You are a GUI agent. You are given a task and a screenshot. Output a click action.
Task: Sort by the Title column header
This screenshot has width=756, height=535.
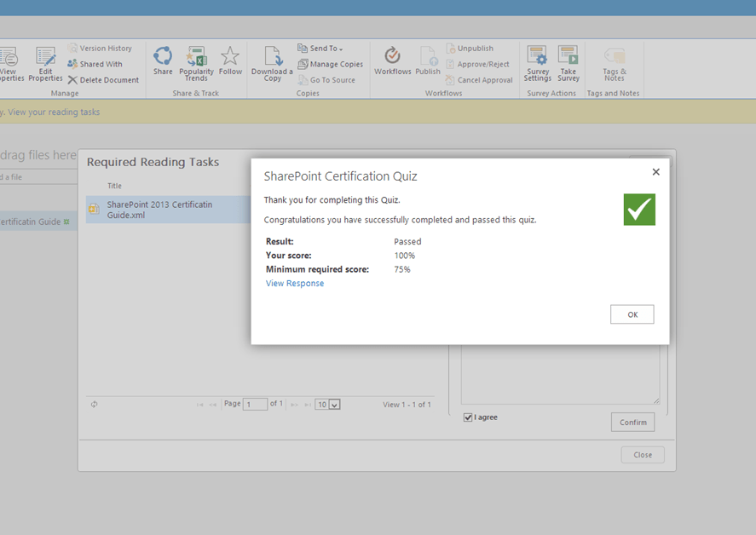click(x=114, y=186)
